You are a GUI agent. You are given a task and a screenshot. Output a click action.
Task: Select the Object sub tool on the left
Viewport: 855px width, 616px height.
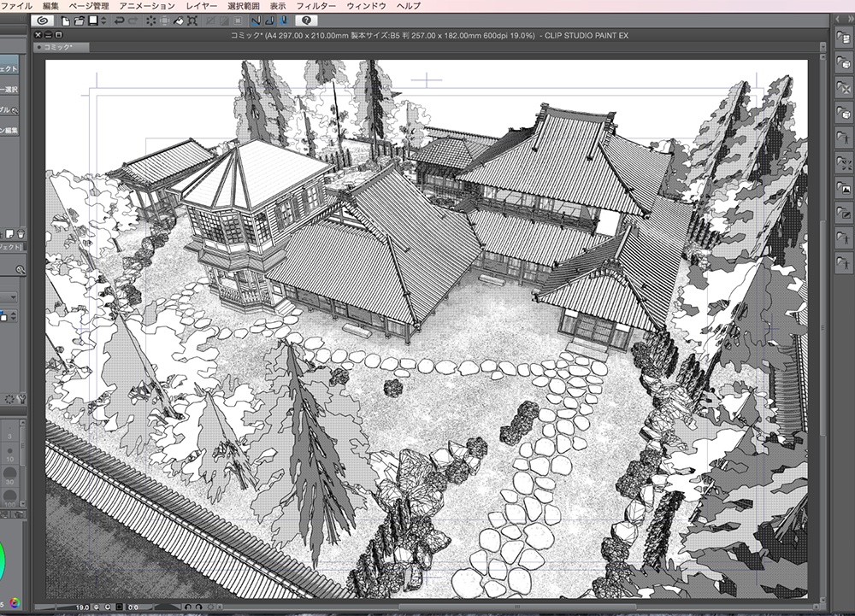click(x=9, y=67)
